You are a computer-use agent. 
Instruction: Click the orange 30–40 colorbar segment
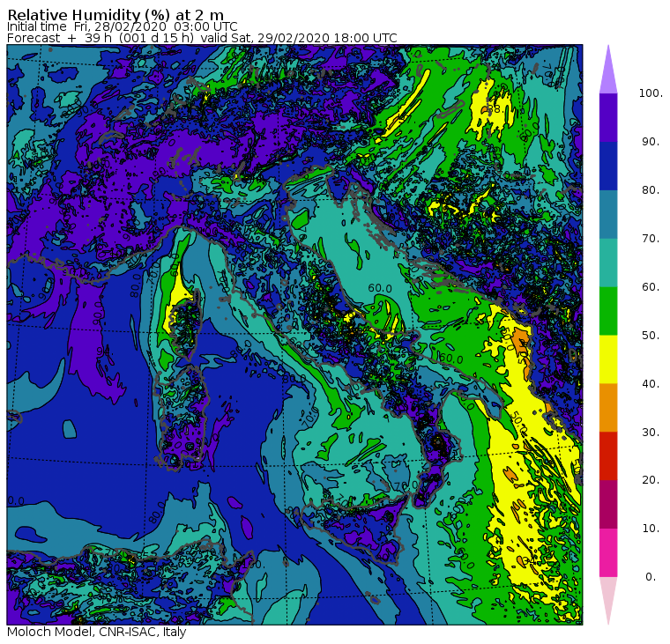tap(608, 407)
